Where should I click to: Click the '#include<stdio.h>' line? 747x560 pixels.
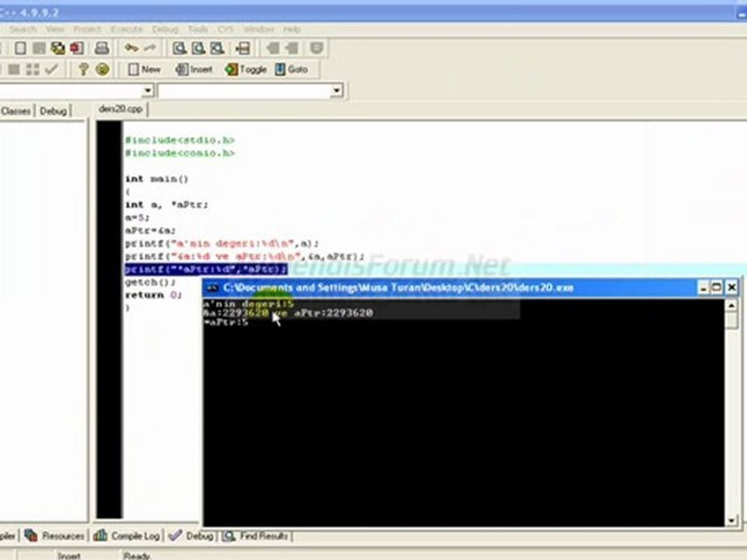[180, 141]
